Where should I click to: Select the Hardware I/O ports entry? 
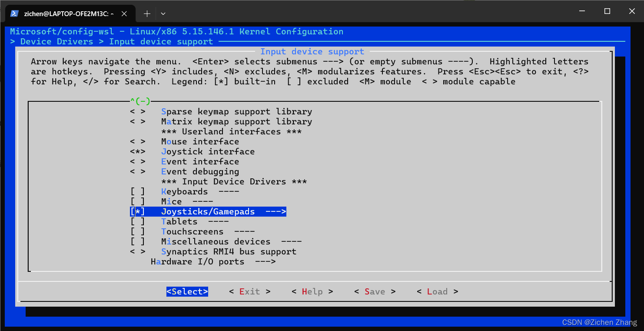click(197, 262)
